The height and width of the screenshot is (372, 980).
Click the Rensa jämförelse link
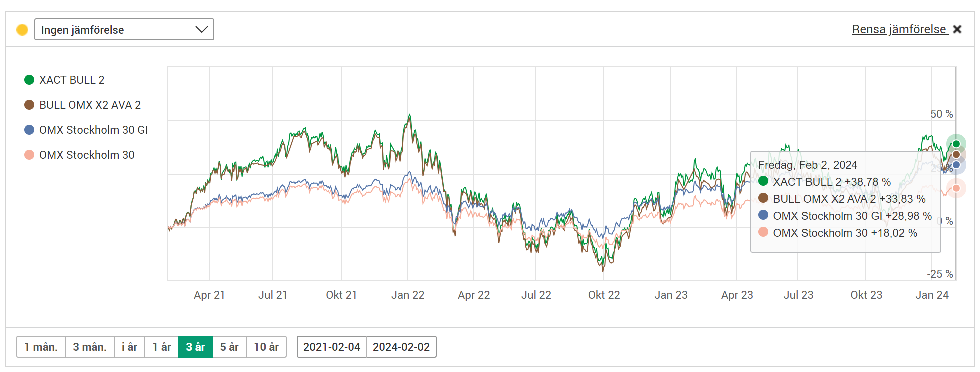pyautogui.click(x=899, y=29)
